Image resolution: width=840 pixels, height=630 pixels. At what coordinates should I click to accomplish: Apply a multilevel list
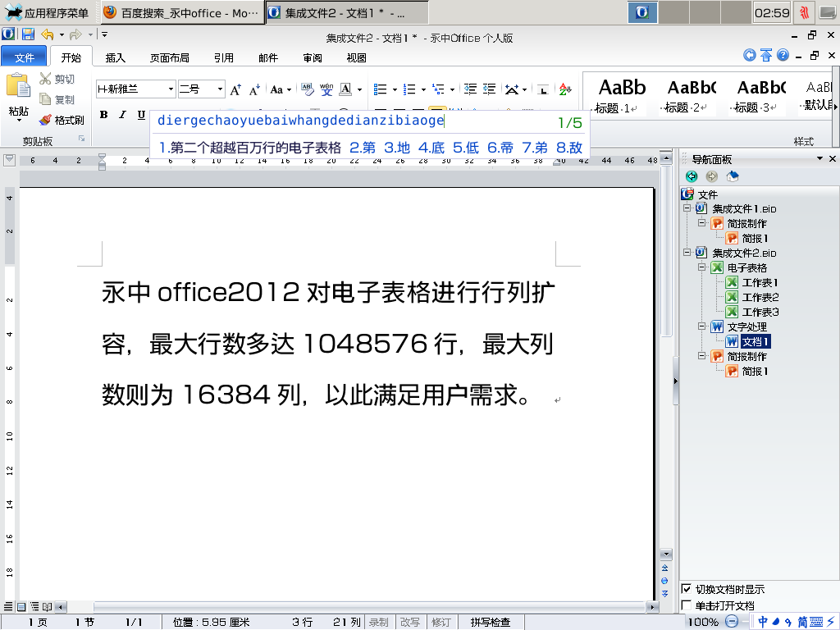pos(438,89)
